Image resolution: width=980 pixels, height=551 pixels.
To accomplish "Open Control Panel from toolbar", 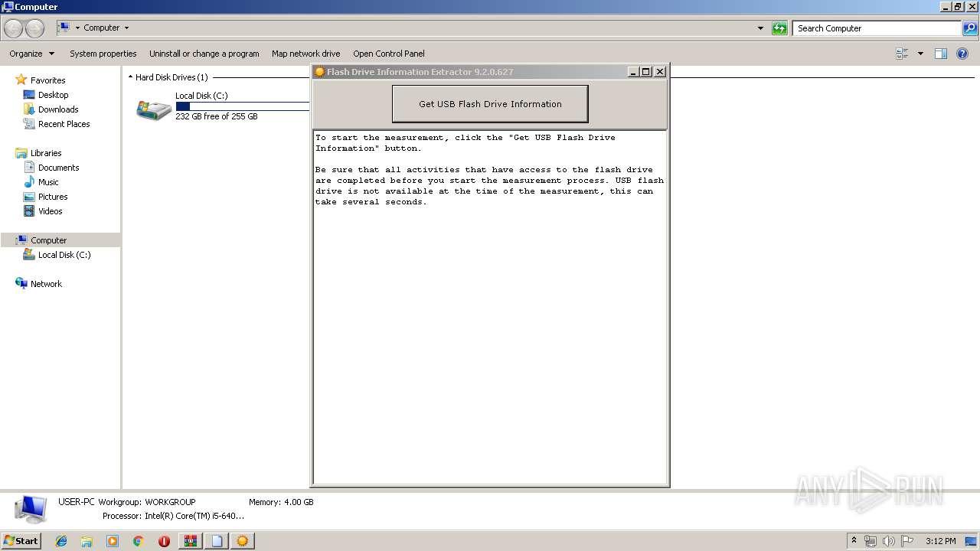I will (389, 54).
